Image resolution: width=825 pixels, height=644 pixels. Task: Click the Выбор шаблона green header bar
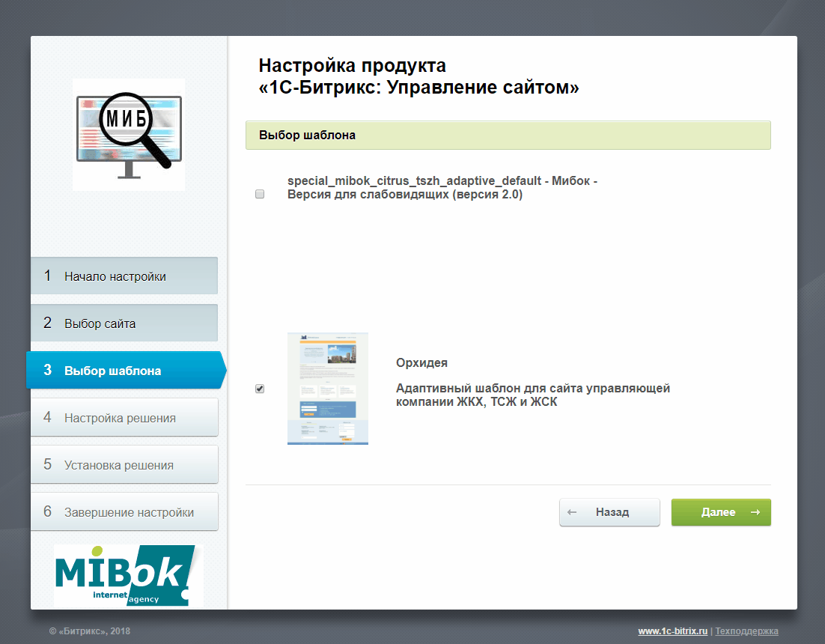pyautogui.click(x=508, y=136)
